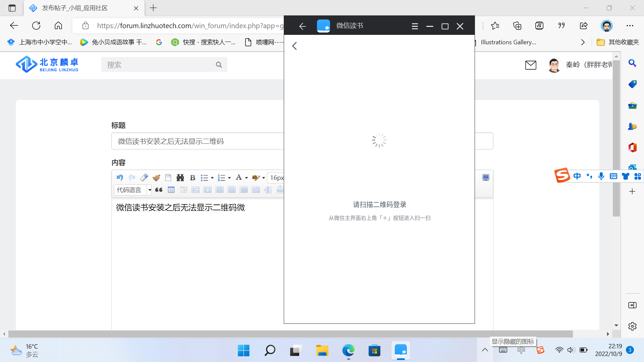Click the redo arrow in the editor
Viewport: 644px width, 362px height.
click(x=132, y=178)
